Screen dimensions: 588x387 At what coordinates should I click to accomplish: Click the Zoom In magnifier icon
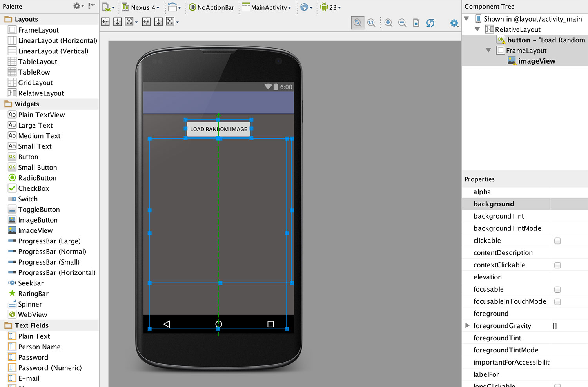(388, 23)
